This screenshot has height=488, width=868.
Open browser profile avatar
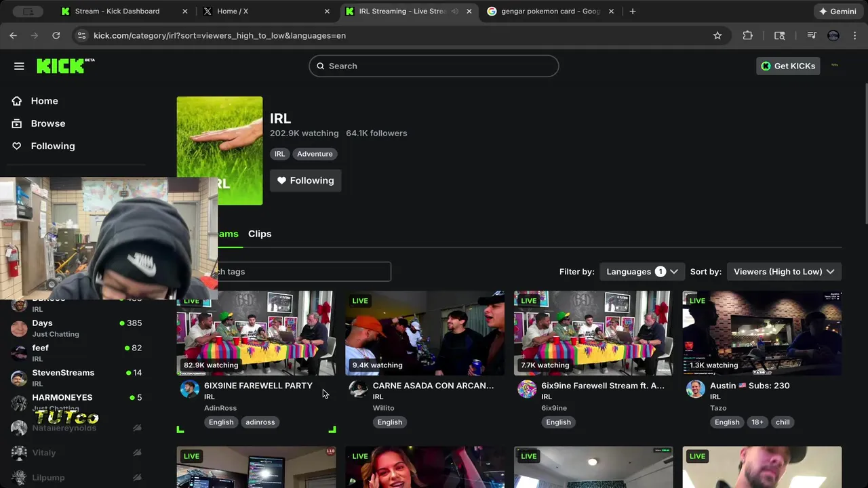(x=833, y=35)
